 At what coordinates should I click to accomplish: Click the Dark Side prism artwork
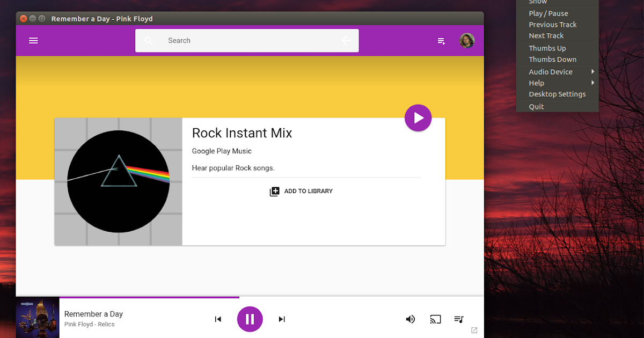(x=119, y=181)
